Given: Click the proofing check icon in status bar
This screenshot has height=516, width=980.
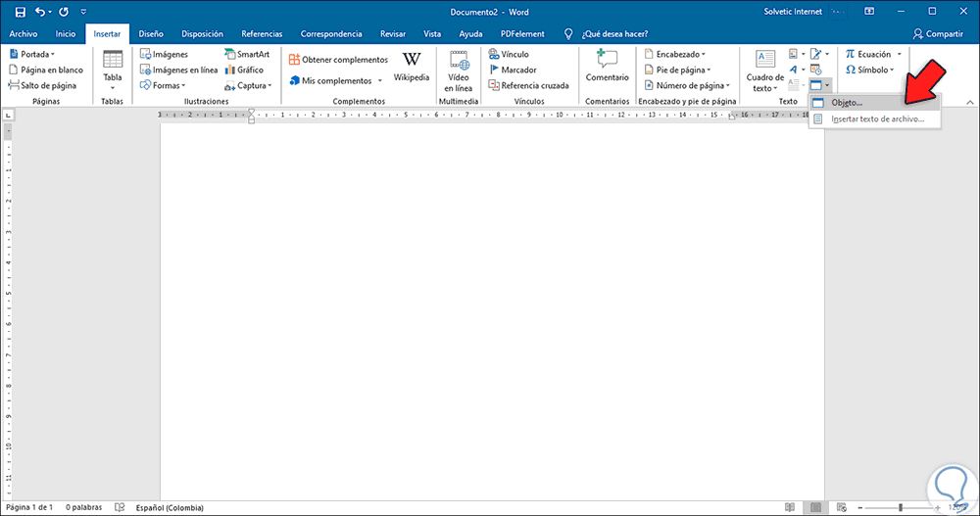Looking at the screenshot, I should coord(120,508).
